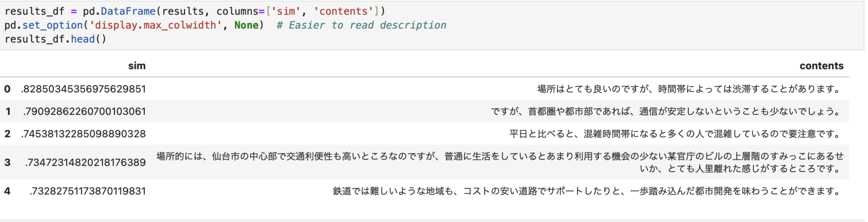Screen dimensions: 868x222
Task: Place cursor in the results_df = pd.DataFrame code line
Action: [195, 11]
